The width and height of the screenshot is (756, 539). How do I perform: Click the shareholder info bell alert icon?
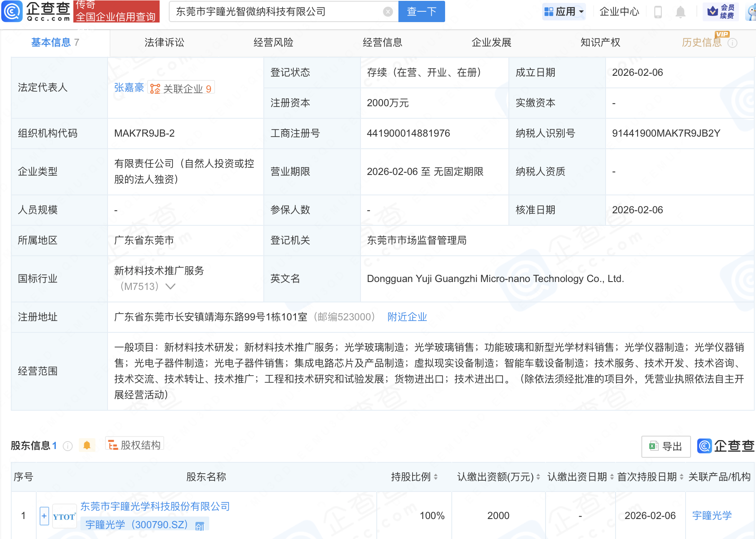87,445
